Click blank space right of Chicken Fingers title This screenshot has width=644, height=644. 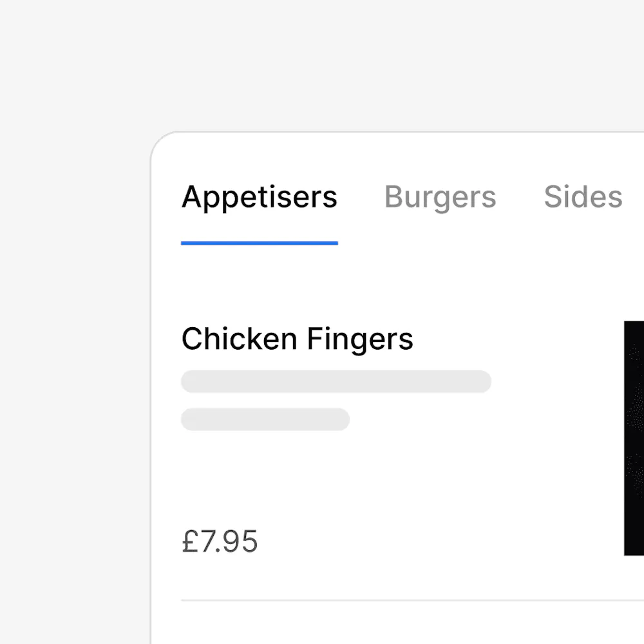(x=515, y=339)
